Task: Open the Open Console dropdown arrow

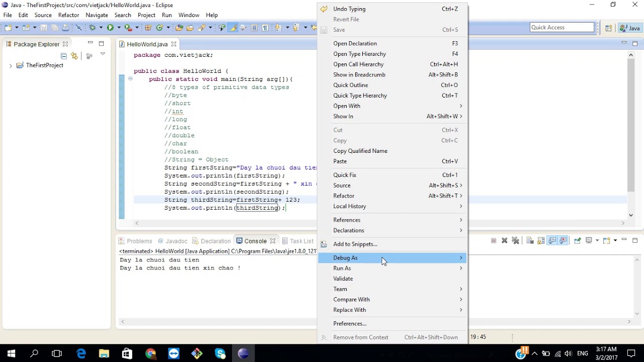Action: tap(615, 241)
